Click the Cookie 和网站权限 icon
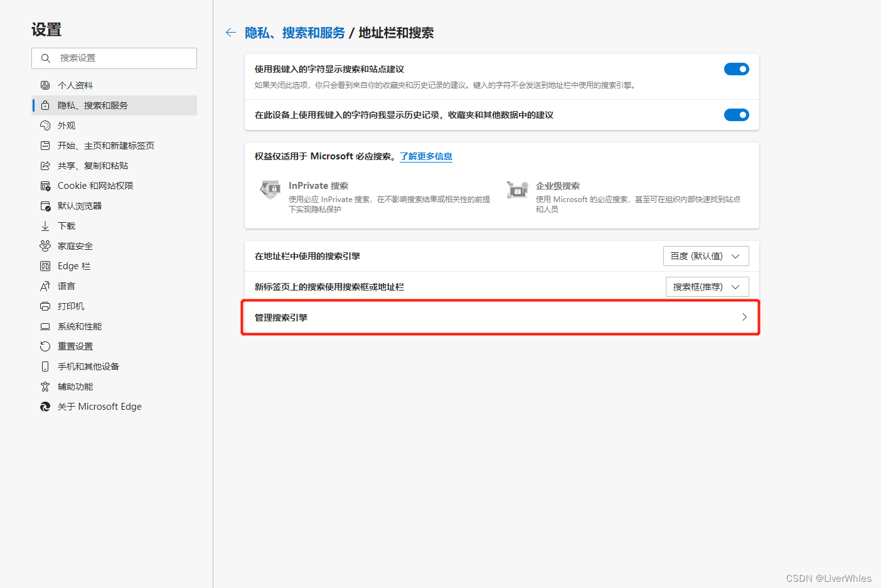Image resolution: width=881 pixels, height=588 pixels. click(45, 186)
